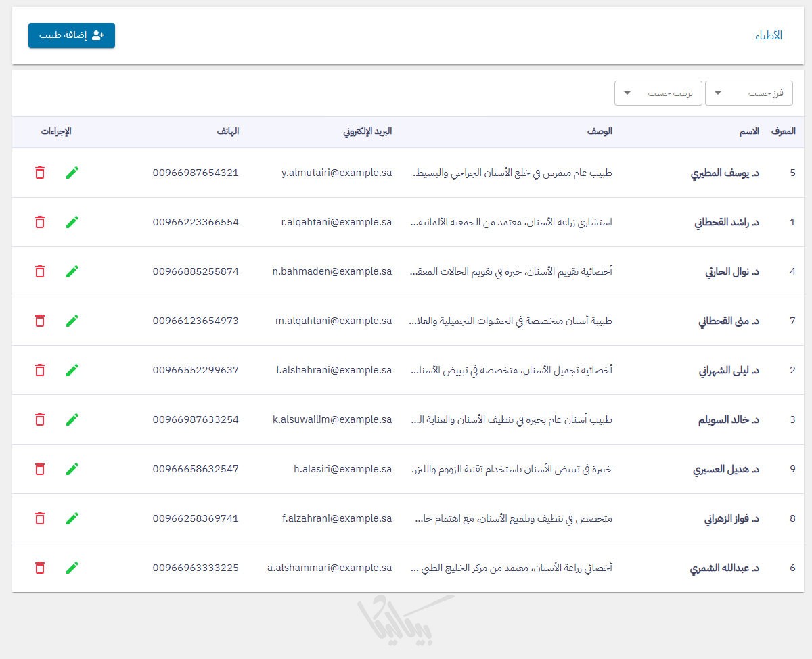Delete doctor ليلى الشهراني with trash icon
The height and width of the screenshot is (659, 812).
click(40, 370)
